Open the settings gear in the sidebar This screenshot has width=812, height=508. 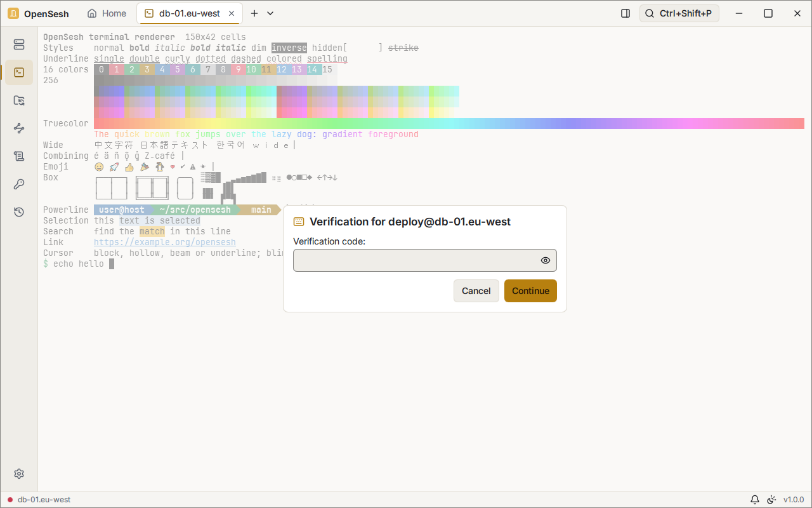(19, 474)
